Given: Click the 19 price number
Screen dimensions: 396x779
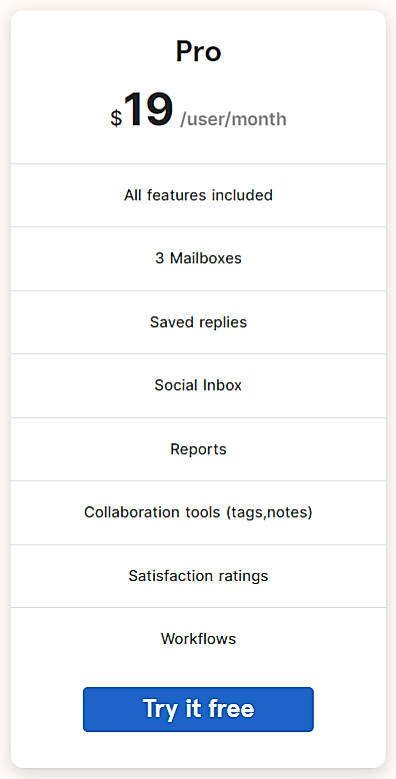Looking at the screenshot, I should click(149, 110).
